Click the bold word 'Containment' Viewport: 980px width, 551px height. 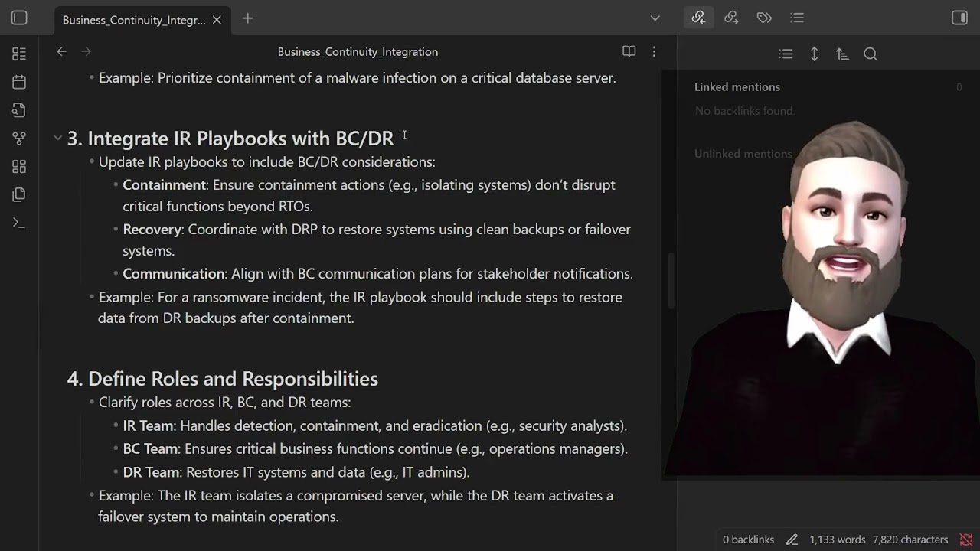tap(165, 185)
